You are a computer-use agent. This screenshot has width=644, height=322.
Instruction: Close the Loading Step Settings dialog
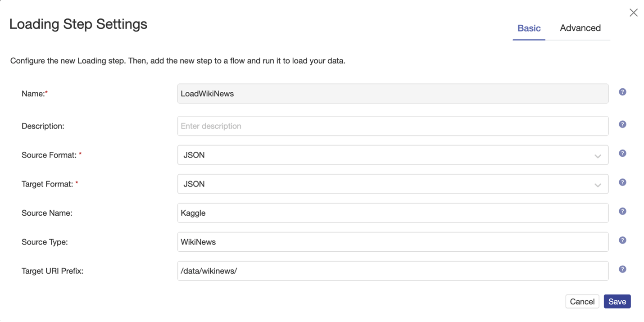click(x=633, y=13)
